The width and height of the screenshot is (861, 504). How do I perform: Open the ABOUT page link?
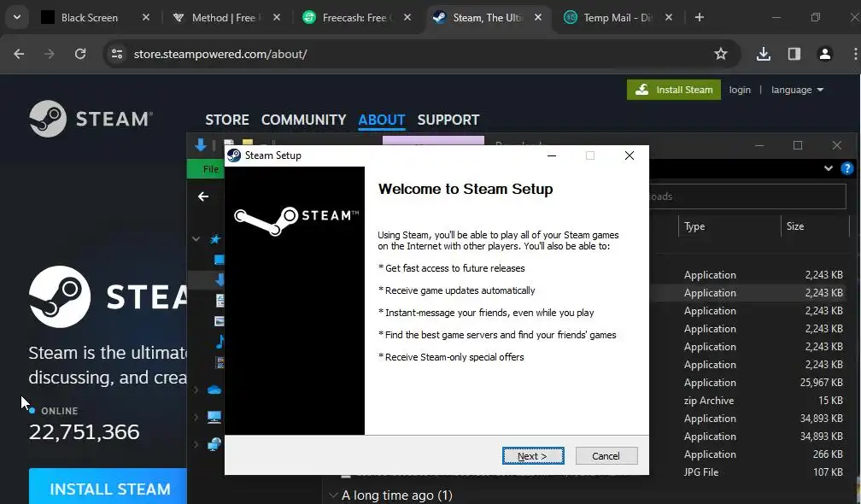(382, 120)
